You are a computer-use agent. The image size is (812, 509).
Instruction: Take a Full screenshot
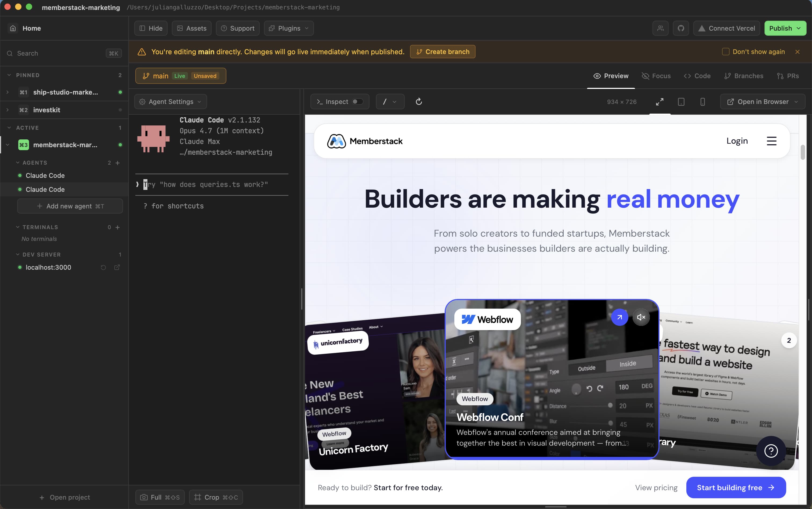(160, 497)
